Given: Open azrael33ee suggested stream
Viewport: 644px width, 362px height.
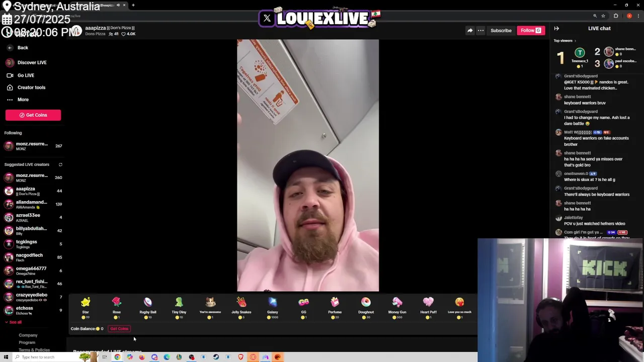Looking at the screenshot, I should (x=33, y=217).
